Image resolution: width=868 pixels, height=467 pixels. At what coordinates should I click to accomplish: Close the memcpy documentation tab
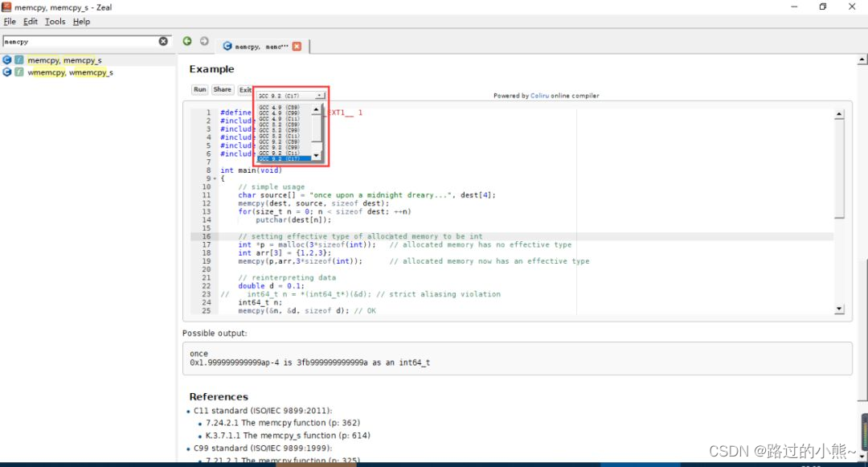297,47
